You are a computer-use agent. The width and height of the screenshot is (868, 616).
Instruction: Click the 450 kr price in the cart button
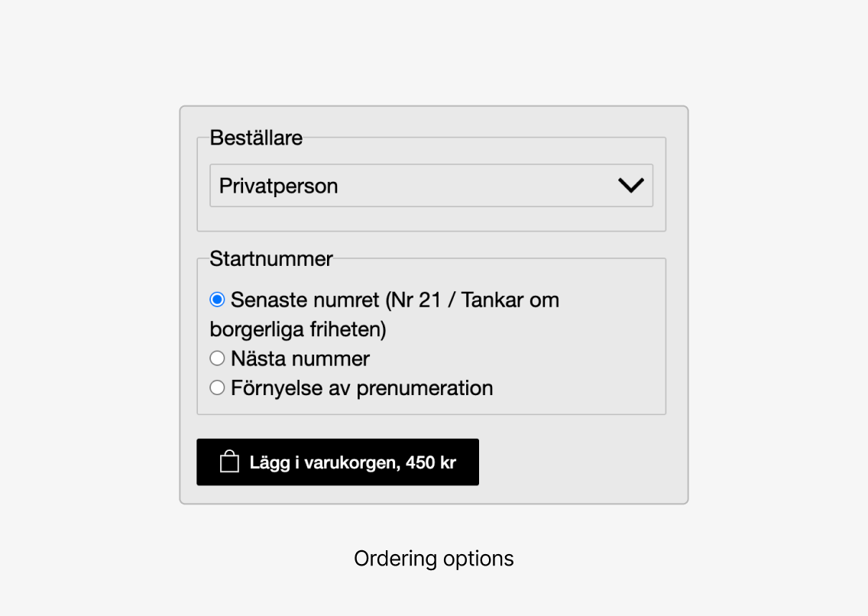coord(431,462)
